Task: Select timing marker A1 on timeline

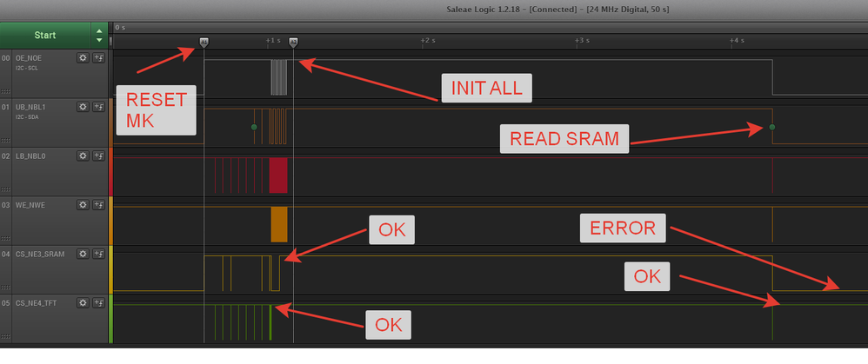Action: (204, 42)
